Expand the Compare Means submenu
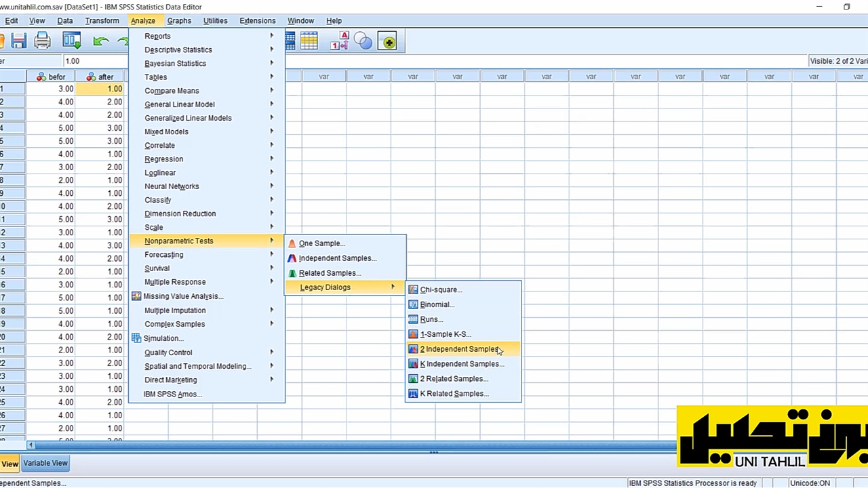 point(172,91)
